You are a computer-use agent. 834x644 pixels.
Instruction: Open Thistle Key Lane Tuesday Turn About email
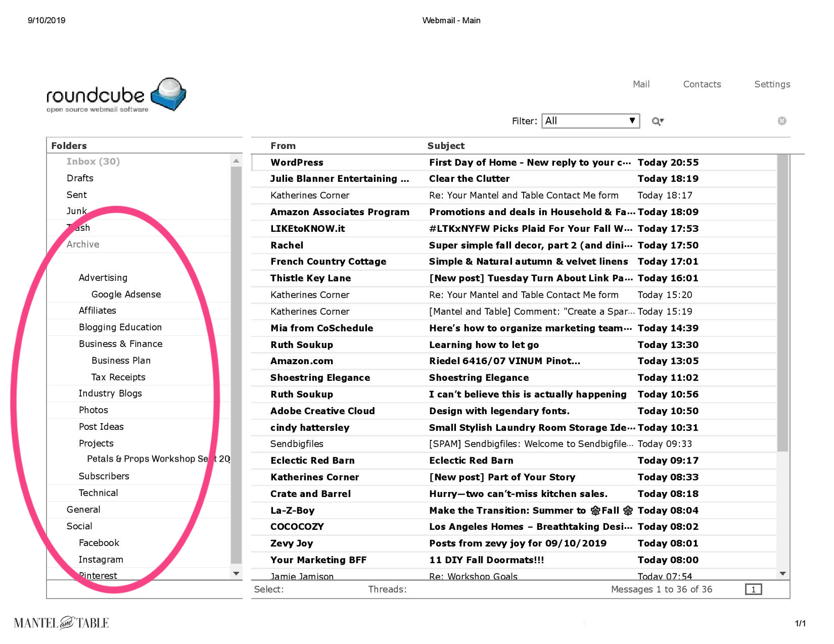pyautogui.click(x=514, y=278)
